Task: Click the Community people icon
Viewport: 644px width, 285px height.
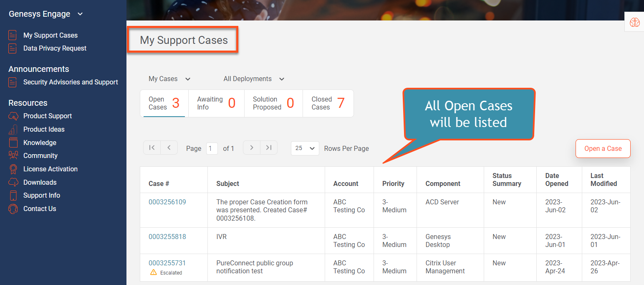Action: 13,155
